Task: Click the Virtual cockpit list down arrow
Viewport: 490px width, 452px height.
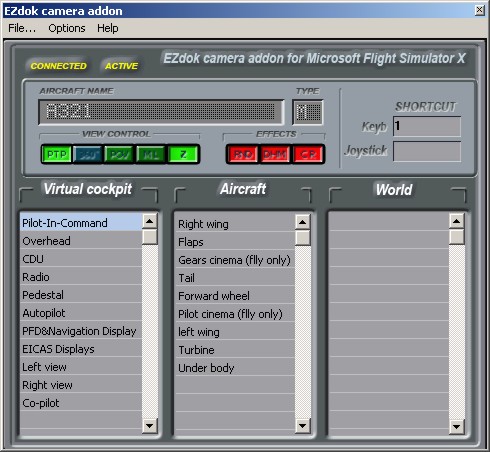Action: coord(150,426)
